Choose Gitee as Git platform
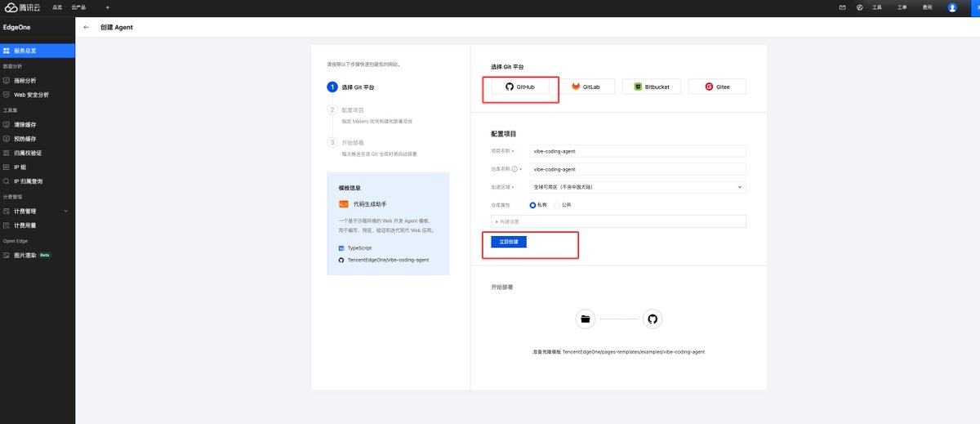This screenshot has width=980, height=424. [717, 87]
